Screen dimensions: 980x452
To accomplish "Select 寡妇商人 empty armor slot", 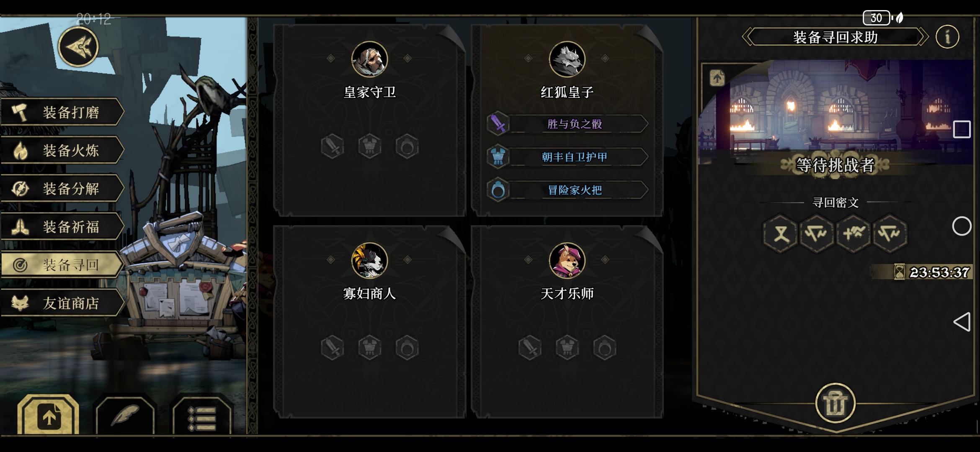I will pos(370,347).
